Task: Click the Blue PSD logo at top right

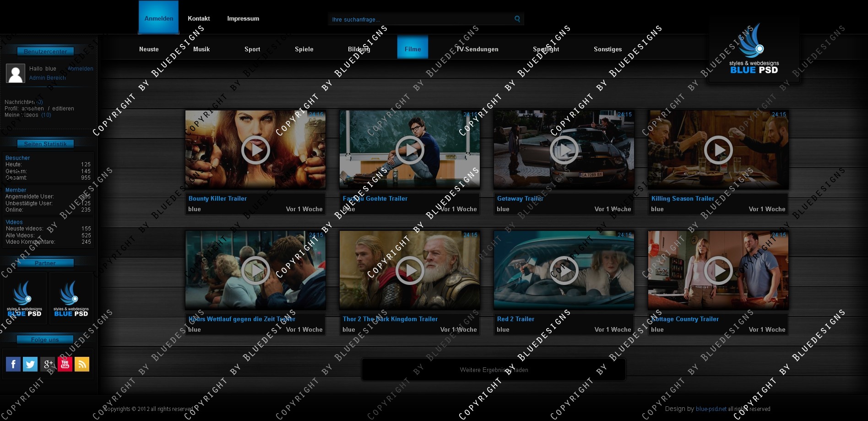Action: [754, 49]
